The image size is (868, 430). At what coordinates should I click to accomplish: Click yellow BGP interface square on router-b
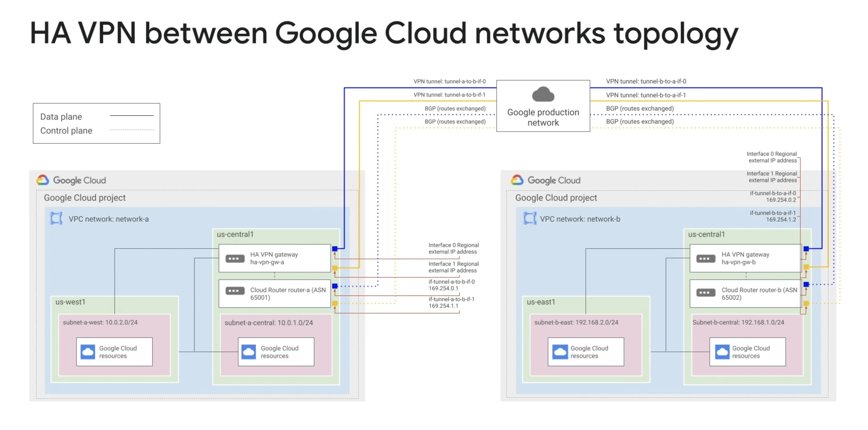(806, 303)
